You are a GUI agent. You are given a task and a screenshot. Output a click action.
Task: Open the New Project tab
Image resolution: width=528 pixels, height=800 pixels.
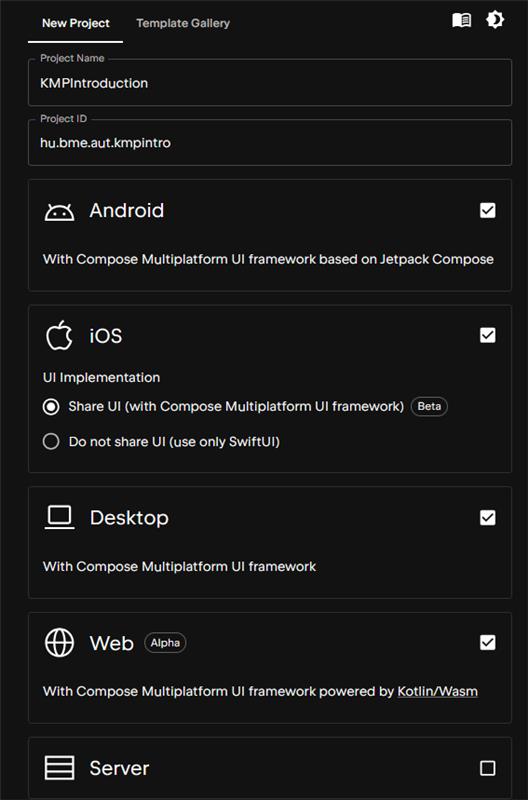(76, 23)
